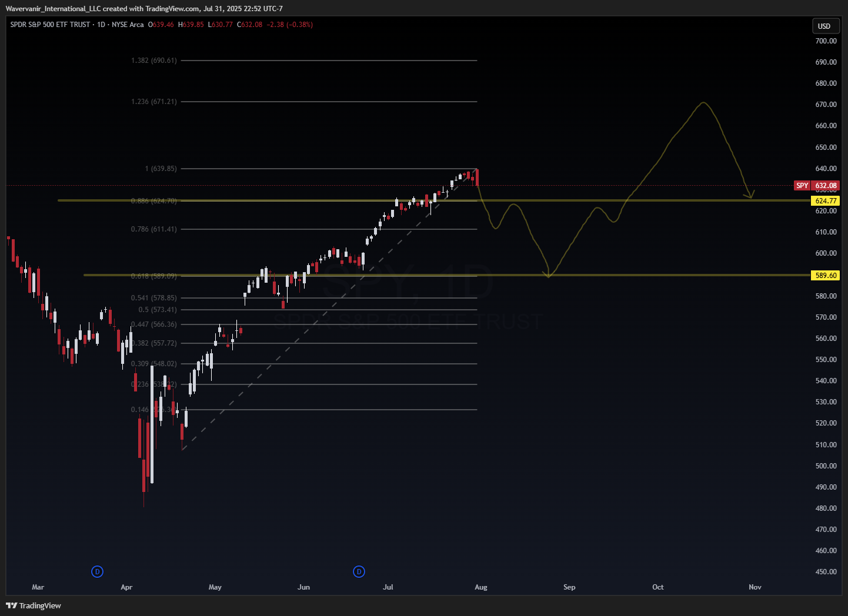This screenshot has width=848, height=616.
Task: Click the symbol name SPDR S&P 500 ETF TRUST
Action: [51, 25]
